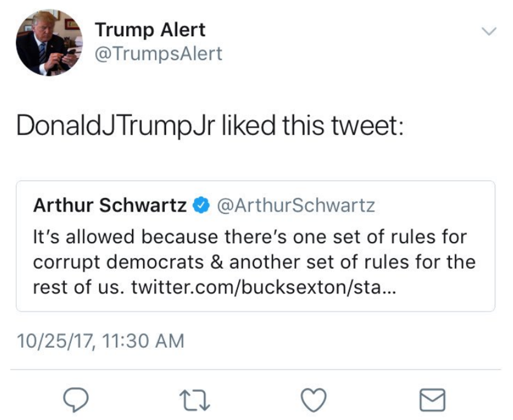Image resolution: width=513 pixels, height=420 pixels.
Task: Click the blue verified badge beside Arthur Schwartz
Action: point(201,206)
